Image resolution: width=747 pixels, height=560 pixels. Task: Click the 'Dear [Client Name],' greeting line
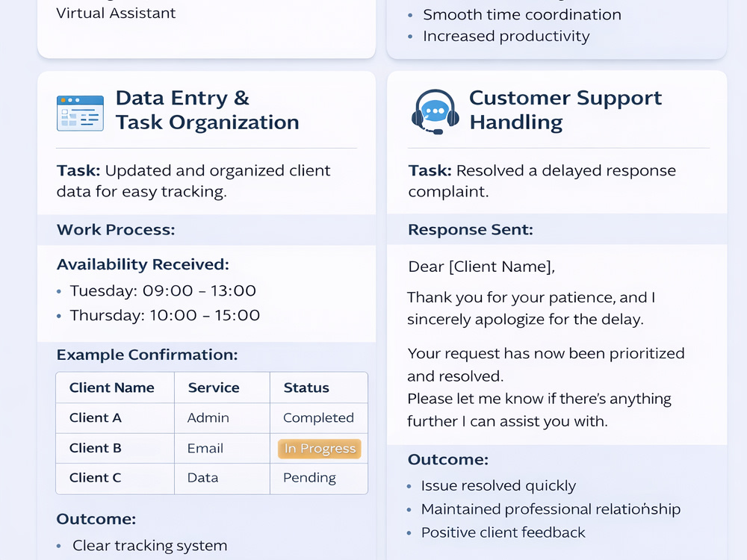481,267
